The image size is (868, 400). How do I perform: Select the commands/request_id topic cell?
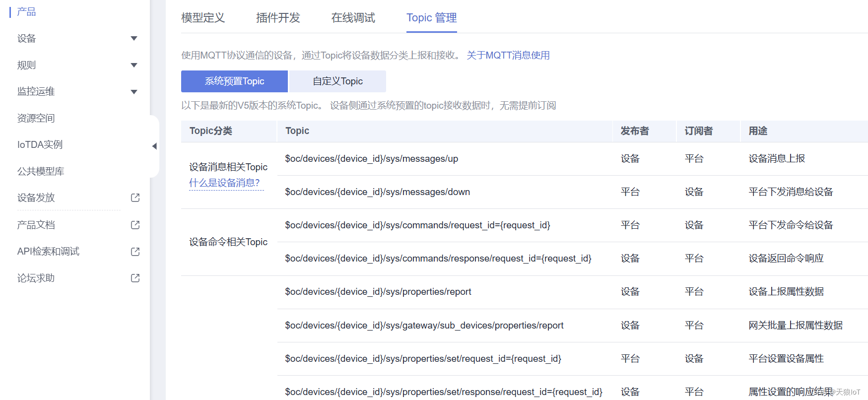tap(418, 225)
